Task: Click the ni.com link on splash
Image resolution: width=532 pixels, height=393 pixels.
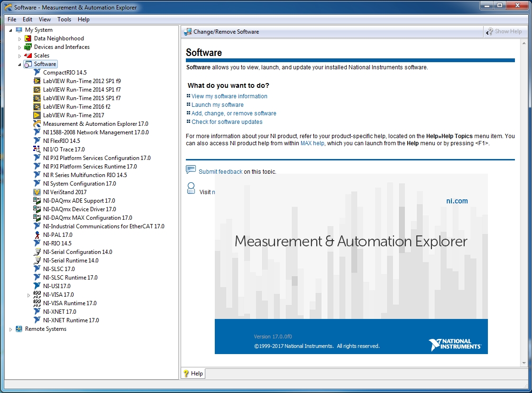Action: click(457, 201)
